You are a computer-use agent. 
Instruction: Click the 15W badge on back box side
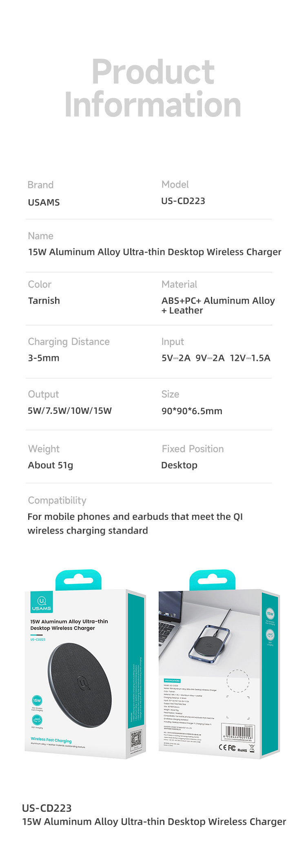click(x=270, y=613)
